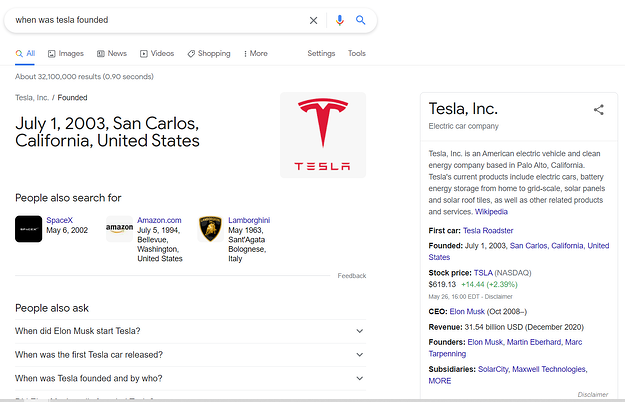
Task: Expand "When was the first Tesla car released?"
Action: click(191, 355)
